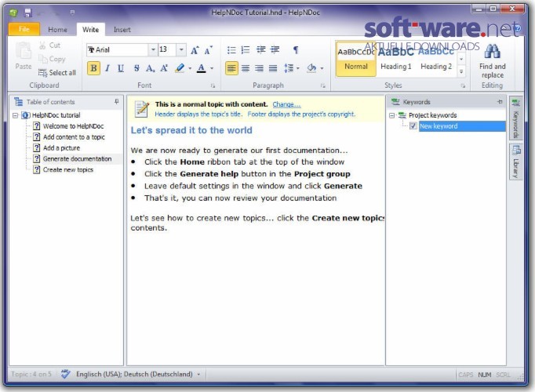Open the font size dropdown
The image size is (535, 392).
point(181,49)
